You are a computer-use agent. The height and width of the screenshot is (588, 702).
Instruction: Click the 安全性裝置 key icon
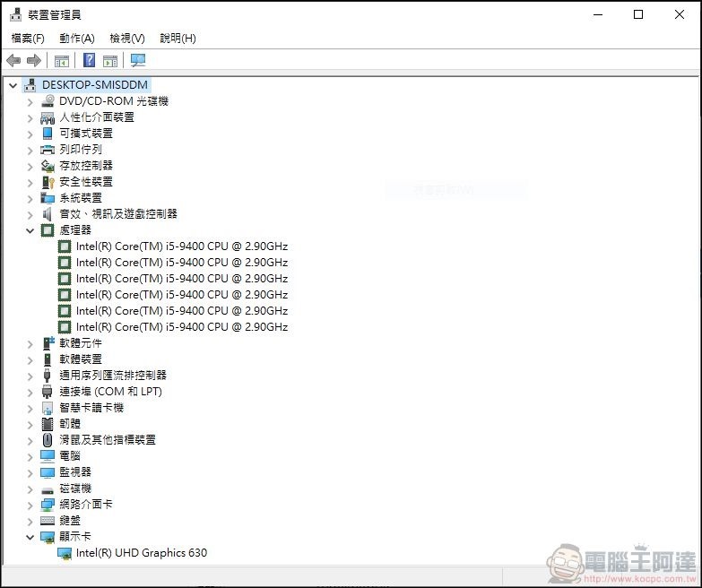pyautogui.click(x=48, y=182)
